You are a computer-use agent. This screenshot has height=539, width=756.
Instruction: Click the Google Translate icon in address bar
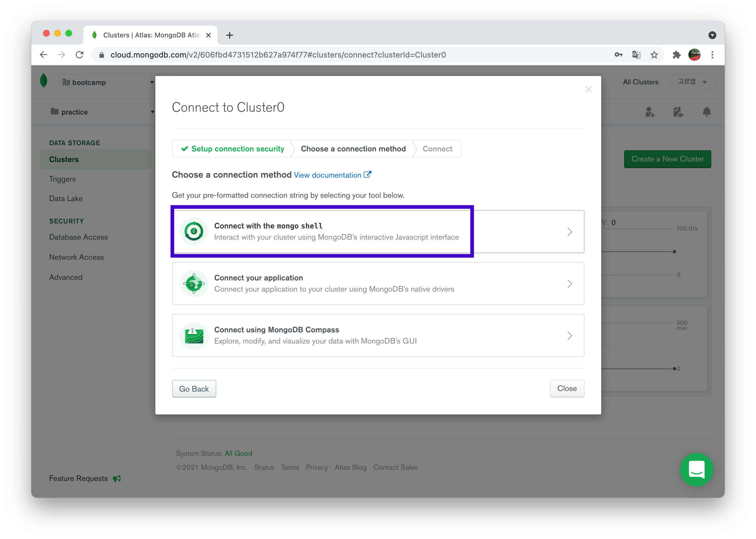636,55
